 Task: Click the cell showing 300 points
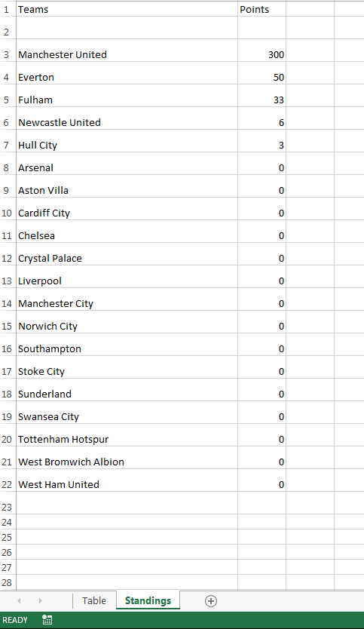262,54
